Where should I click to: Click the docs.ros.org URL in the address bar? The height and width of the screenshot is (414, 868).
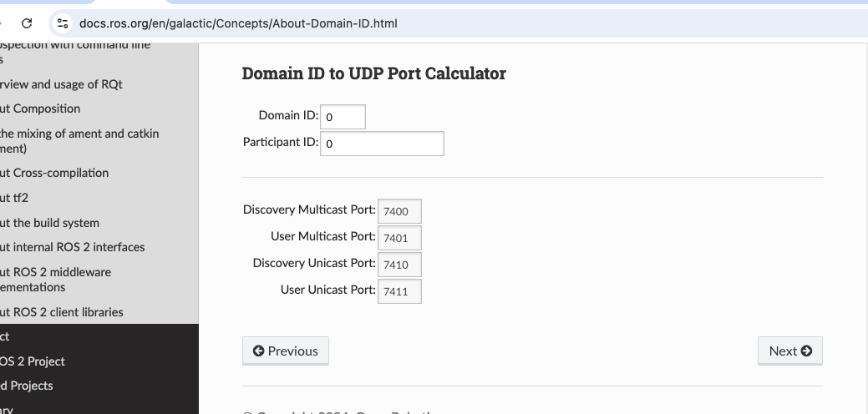pos(237,23)
